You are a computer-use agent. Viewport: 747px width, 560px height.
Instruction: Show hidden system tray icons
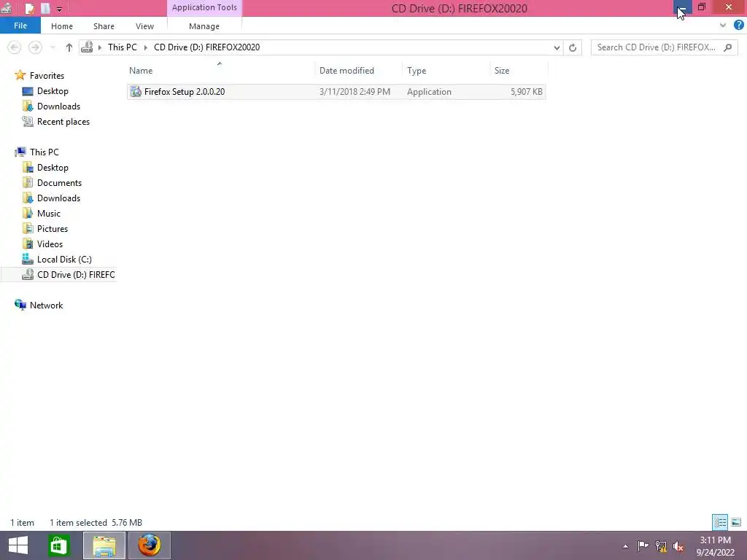(625, 546)
